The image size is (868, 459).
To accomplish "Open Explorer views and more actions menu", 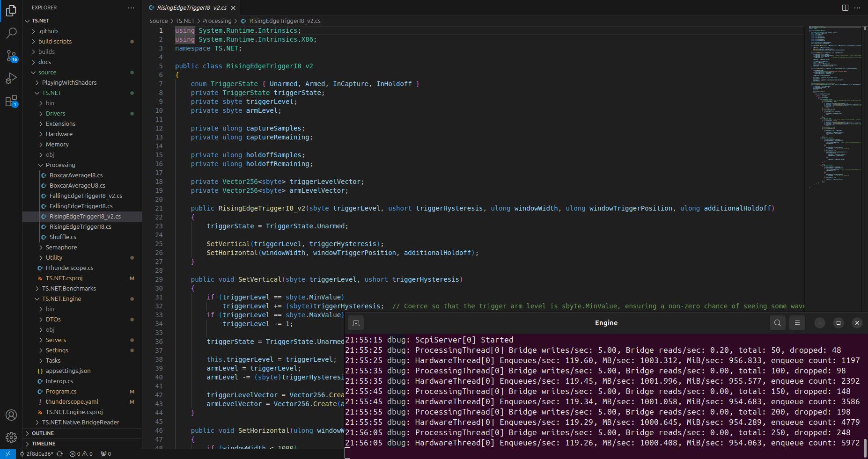I will click(x=131, y=8).
